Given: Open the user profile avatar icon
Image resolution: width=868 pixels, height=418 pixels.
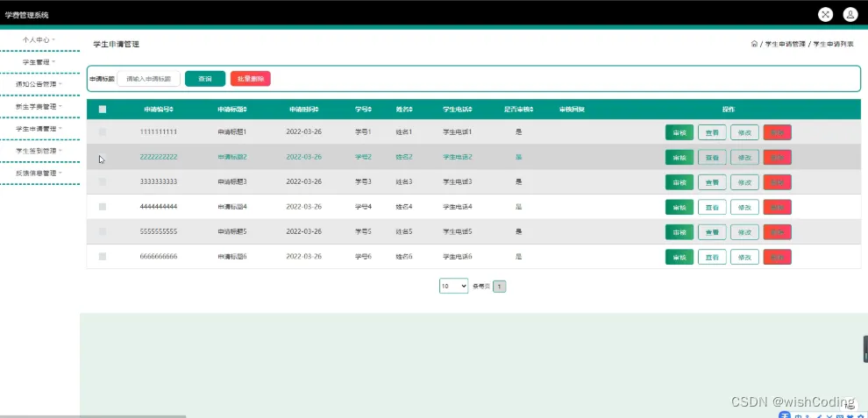Looking at the screenshot, I should 850,15.
